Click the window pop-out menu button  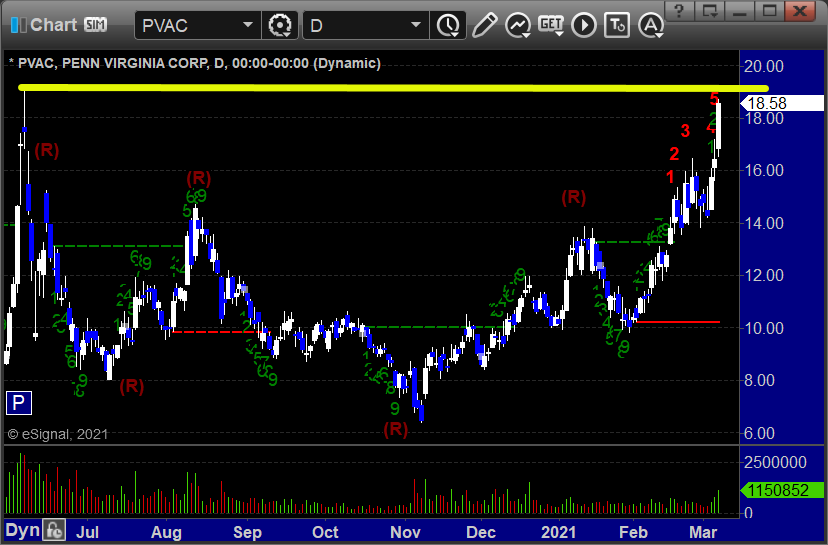coord(709,11)
